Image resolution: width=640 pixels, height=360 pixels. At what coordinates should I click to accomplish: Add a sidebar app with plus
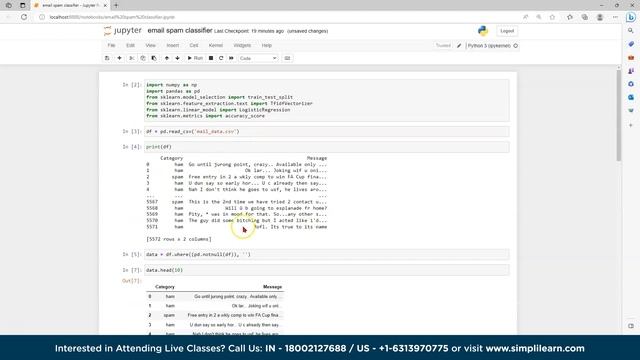[631, 125]
